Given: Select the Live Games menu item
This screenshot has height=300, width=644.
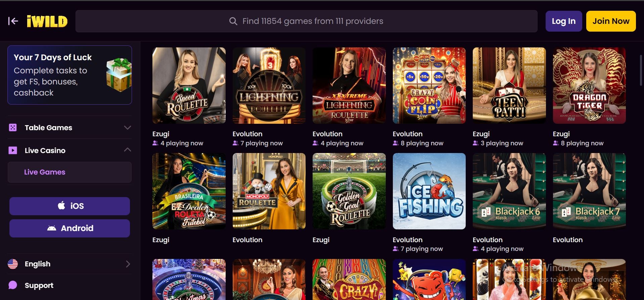Looking at the screenshot, I should [x=70, y=172].
